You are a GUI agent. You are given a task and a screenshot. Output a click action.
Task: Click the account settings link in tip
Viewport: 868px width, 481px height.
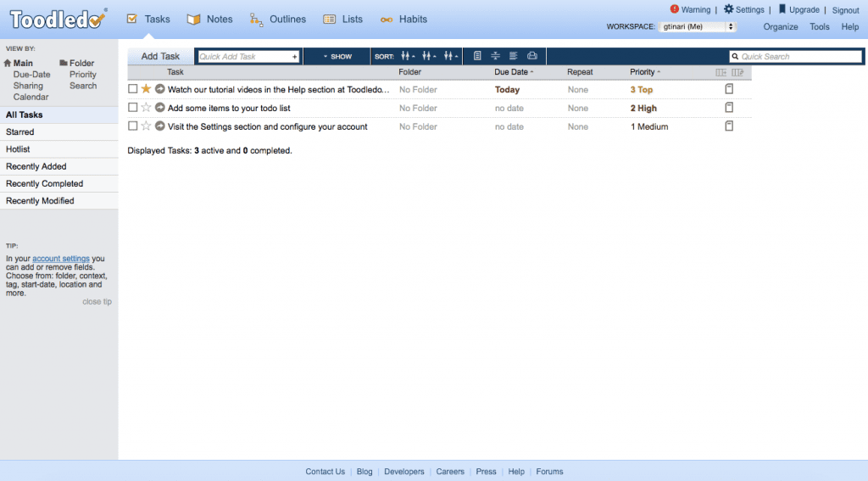pyautogui.click(x=61, y=258)
